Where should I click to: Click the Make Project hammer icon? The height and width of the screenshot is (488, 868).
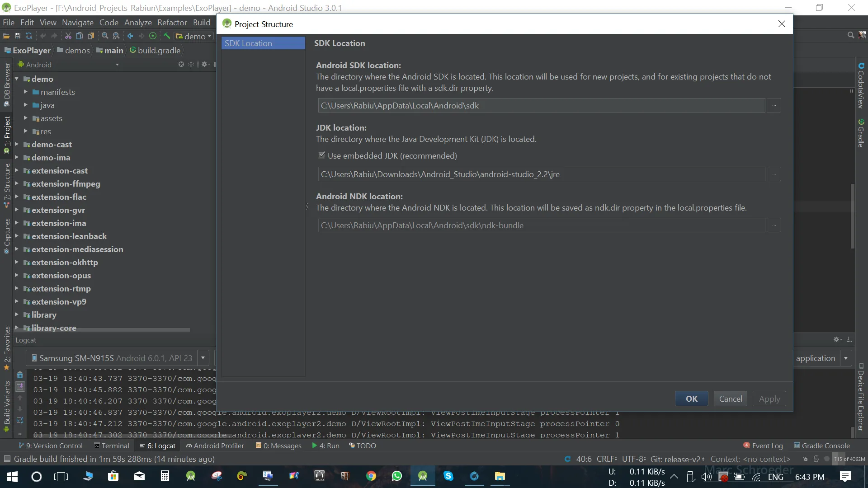tap(167, 36)
